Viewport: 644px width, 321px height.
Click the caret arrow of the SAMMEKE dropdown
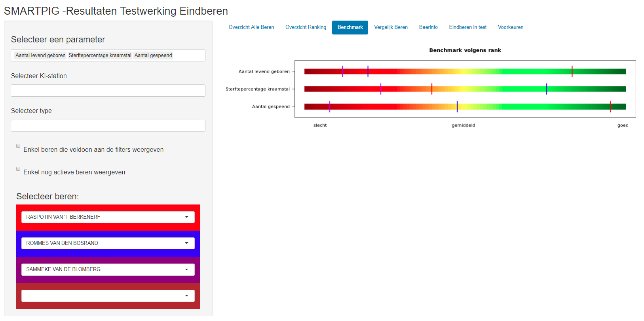click(187, 269)
